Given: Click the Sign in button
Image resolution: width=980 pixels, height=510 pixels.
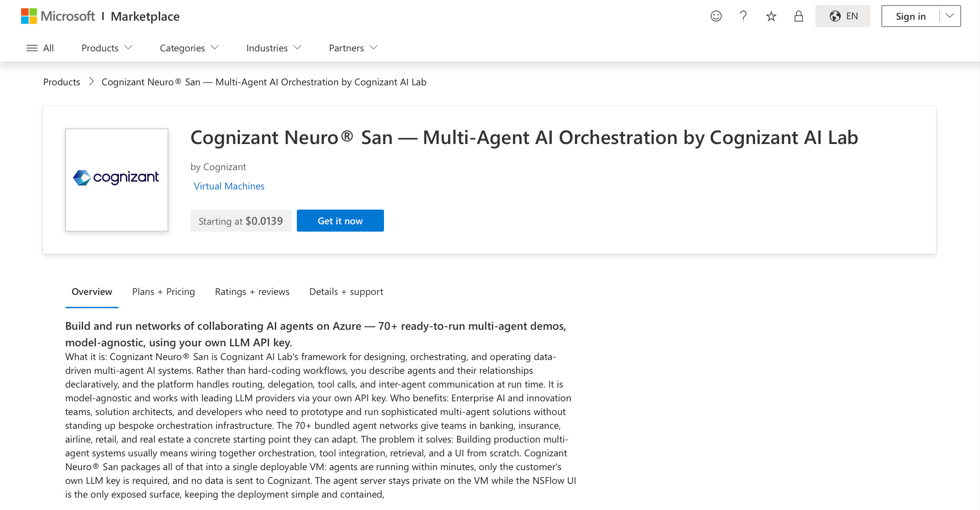Looking at the screenshot, I should (910, 16).
